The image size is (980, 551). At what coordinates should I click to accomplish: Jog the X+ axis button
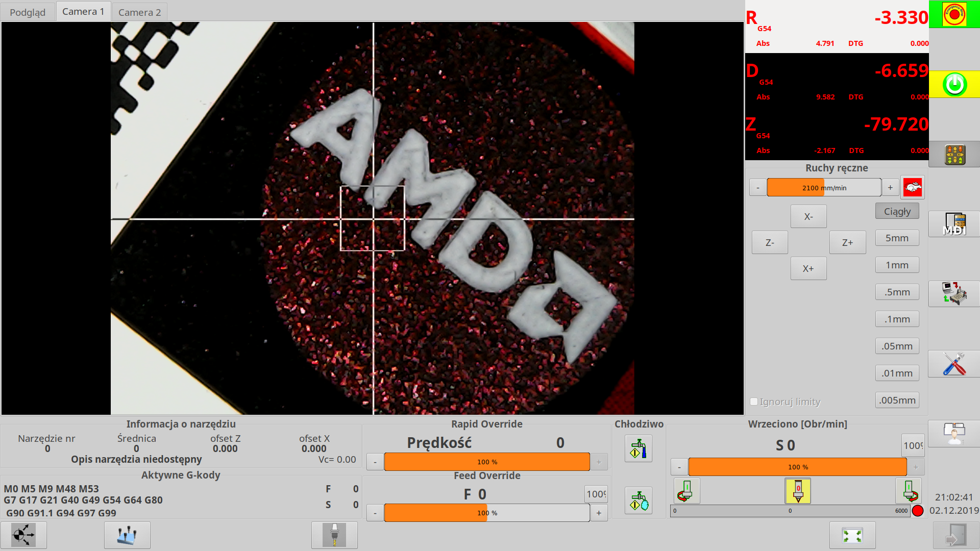point(808,269)
